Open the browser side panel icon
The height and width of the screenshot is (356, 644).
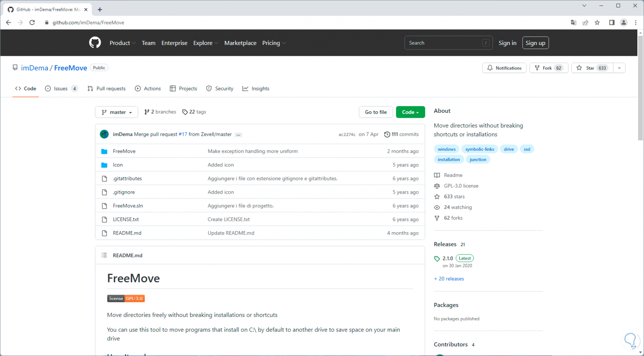(x=612, y=23)
